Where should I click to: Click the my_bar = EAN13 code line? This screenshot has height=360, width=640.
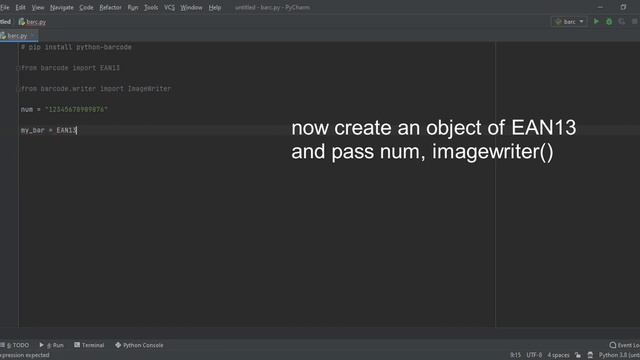click(x=49, y=130)
